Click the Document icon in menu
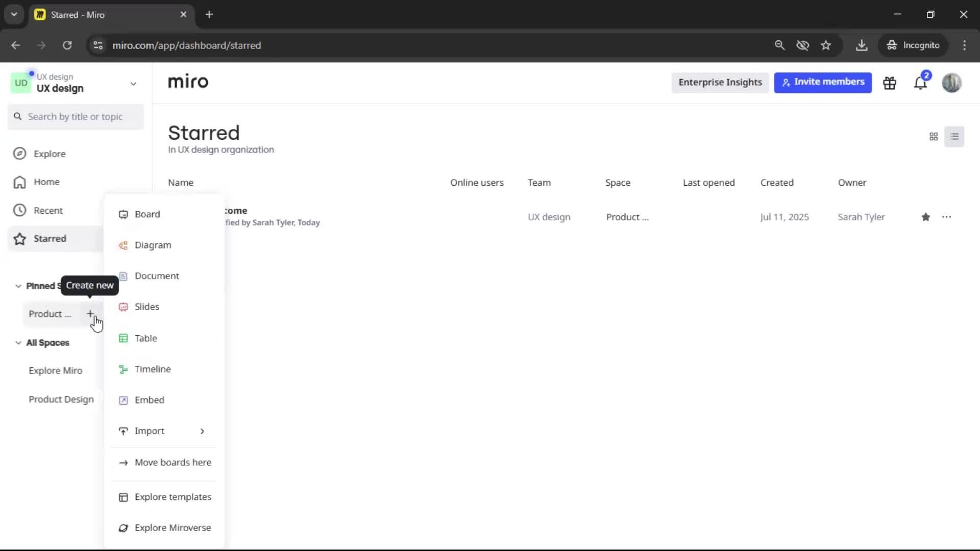Image resolution: width=980 pixels, height=551 pixels. click(123, 276)
